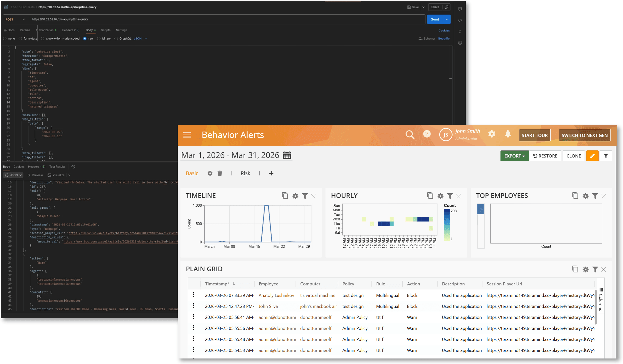Open the Headers (19) request tab
623x364 pixels.
(70, 30)
